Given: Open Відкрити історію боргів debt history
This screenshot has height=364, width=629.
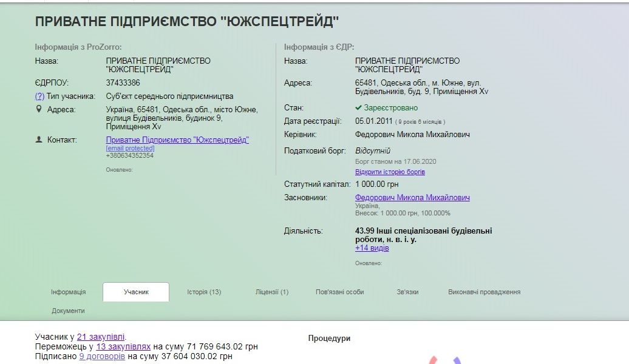Looking at the screenshot, I should coord(390,172).
